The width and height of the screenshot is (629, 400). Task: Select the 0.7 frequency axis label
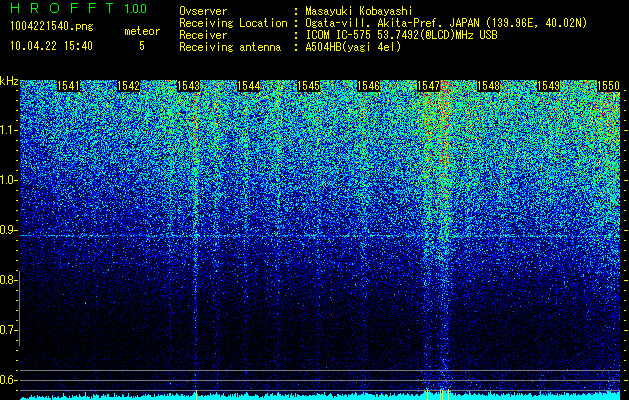(8, 330)
